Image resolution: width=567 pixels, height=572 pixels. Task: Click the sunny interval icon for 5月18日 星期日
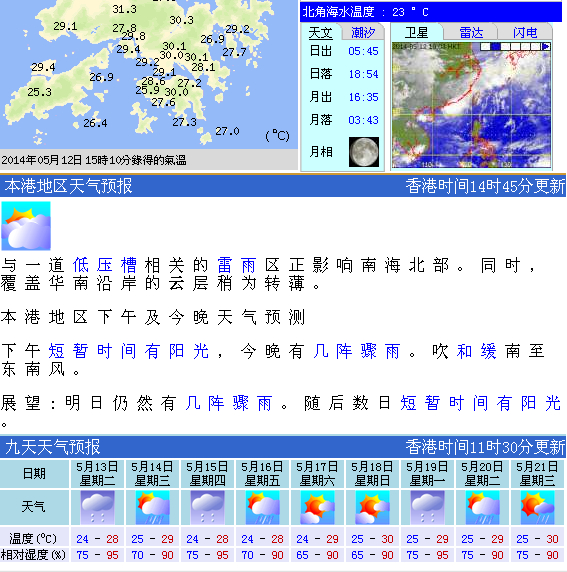tap(373, 507)
